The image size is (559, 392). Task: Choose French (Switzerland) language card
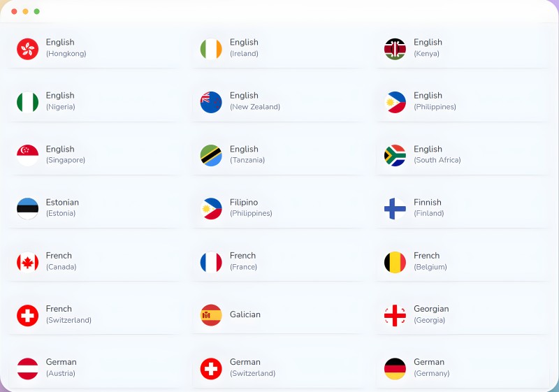(x=95, y=315)
